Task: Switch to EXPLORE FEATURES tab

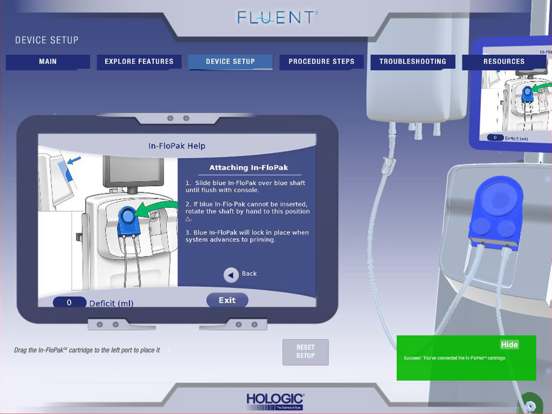Action: point(139,62)
